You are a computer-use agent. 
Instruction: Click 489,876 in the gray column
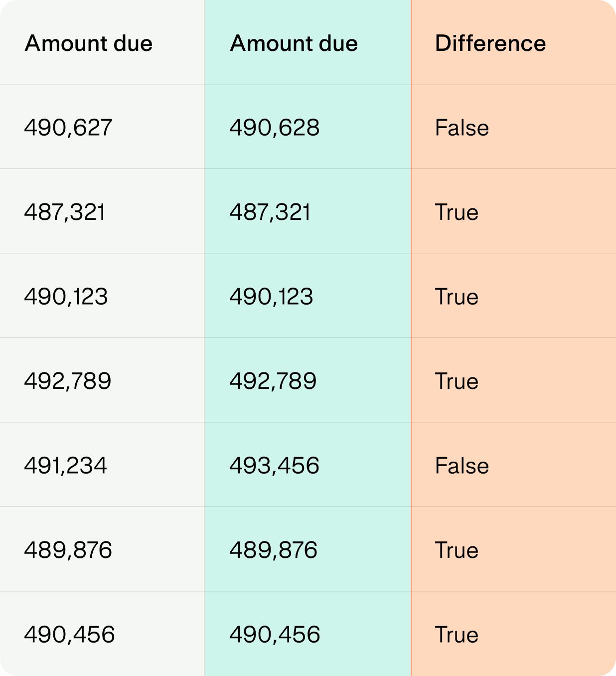point(68,550)
